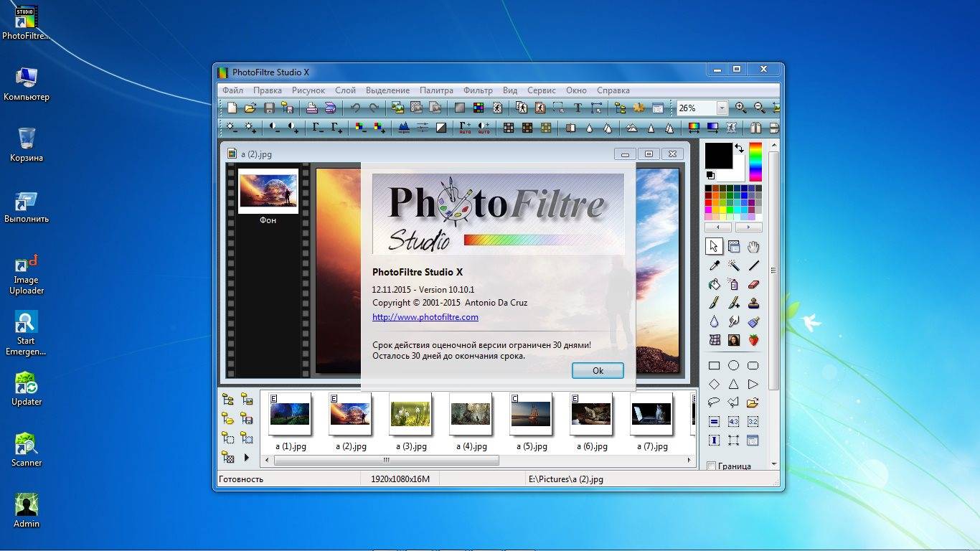The height and width of the screenshot is (551, 980).
Task: Select the Spray can tool
Action: click(x=733, y=284)
